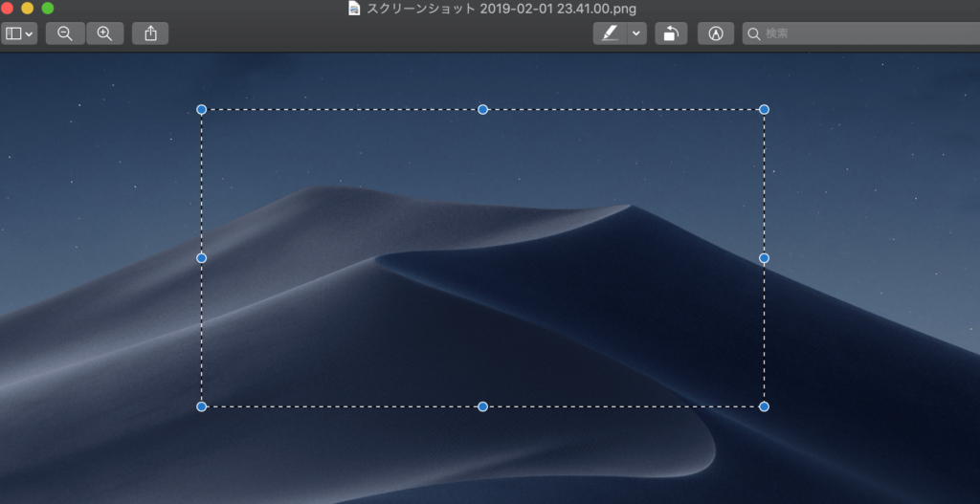Image resolution: width=980 pixels, height=504 pixels.
Task: Show the Markup toolbar
Action: pyautogui.click(x=716, y=33)
